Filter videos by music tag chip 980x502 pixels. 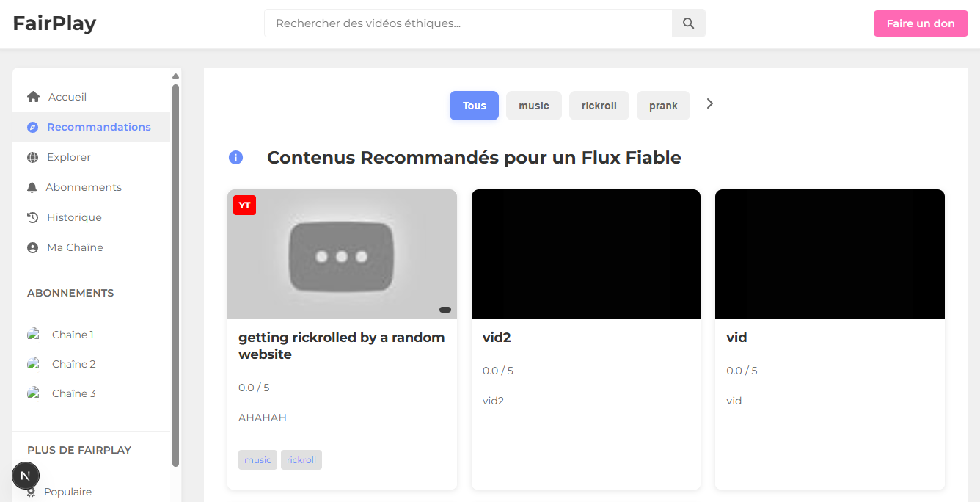click(534, 106)
